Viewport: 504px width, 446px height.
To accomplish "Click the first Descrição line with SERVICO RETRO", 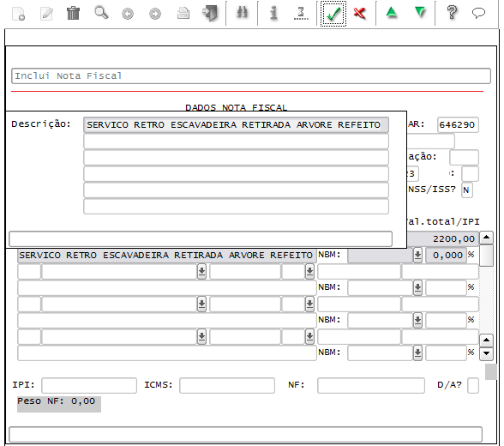I will pos(236,124).
